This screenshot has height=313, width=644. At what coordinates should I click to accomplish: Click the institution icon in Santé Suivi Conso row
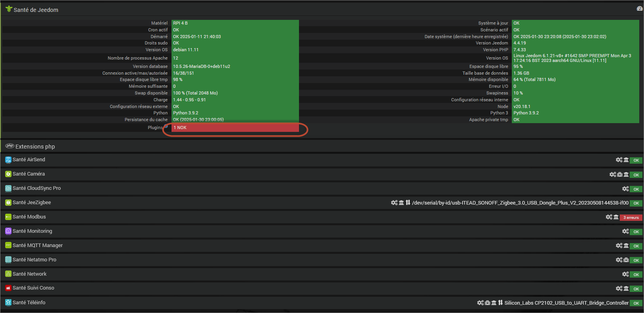[626, 288]
